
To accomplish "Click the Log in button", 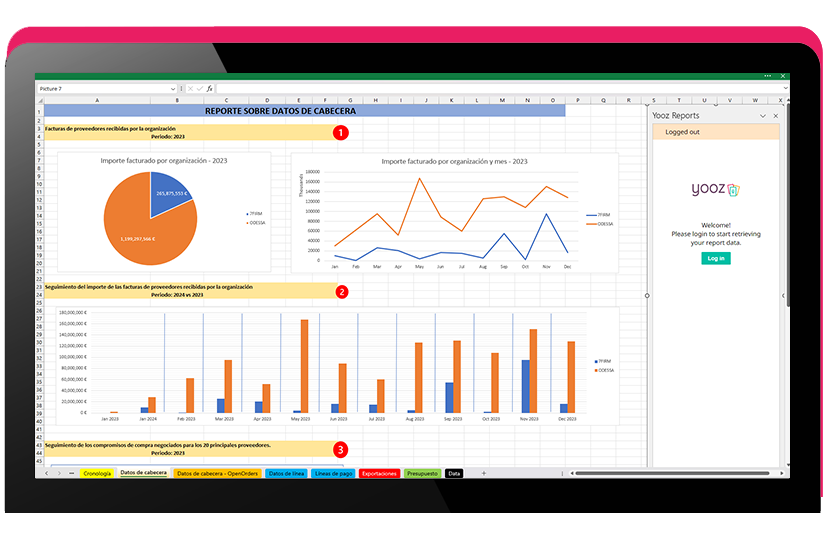I will point(715,258).
